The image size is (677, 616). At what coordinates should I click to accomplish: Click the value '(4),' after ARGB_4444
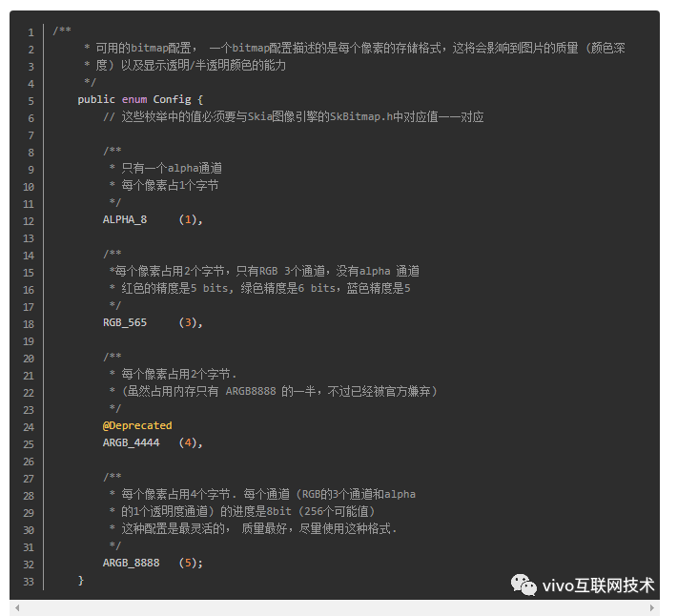(191, 442)
